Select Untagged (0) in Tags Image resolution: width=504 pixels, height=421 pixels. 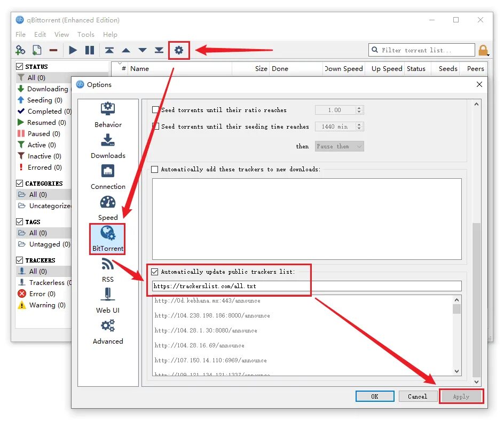coord(44,244)
